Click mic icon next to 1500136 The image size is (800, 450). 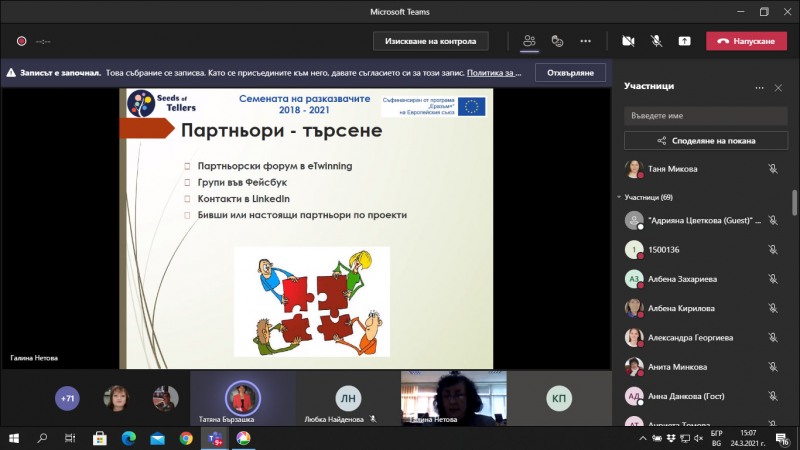click(x=773, y=249)
